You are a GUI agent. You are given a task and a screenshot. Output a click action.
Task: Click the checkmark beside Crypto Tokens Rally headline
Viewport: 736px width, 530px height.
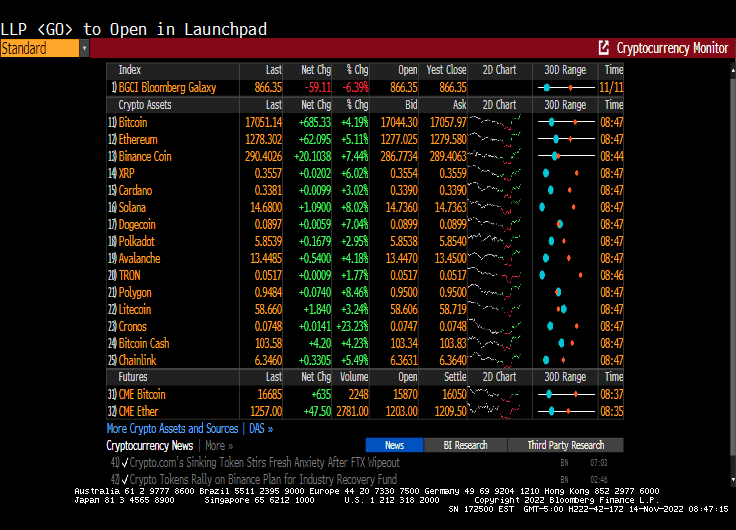[x=125, y=479]
